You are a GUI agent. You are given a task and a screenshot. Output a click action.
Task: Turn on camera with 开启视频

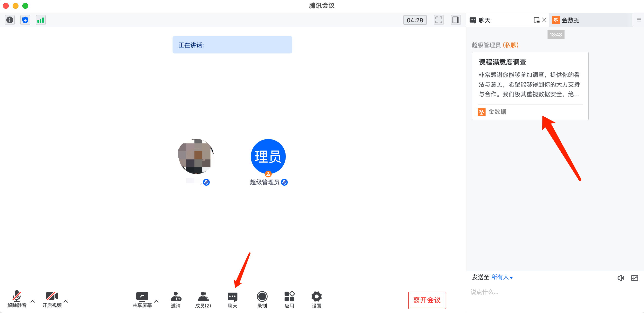52,299
